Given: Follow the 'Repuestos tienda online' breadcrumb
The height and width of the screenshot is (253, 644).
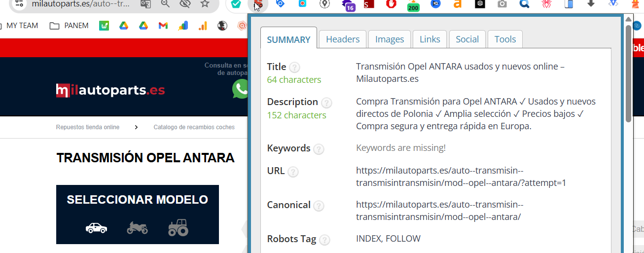Looking at the screenshot, I should tap(88, 127).
